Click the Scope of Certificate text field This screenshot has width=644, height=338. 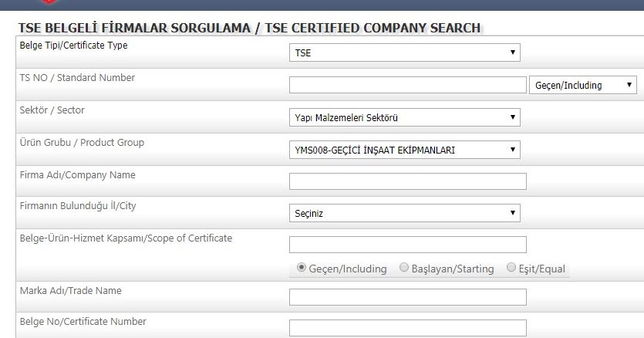pyautogui.click(x=407, y=245)
